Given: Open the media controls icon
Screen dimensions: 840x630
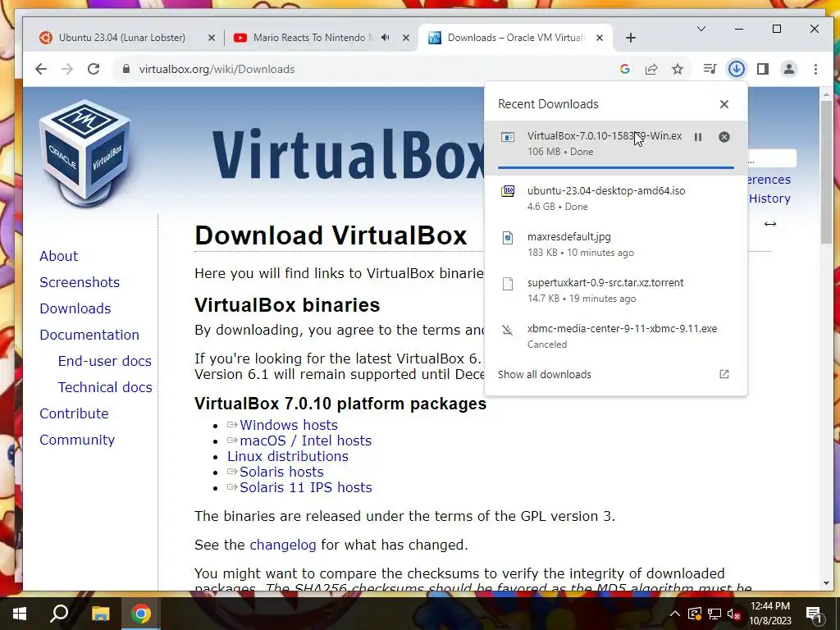Looking at the screenshot, I should 710,69.
